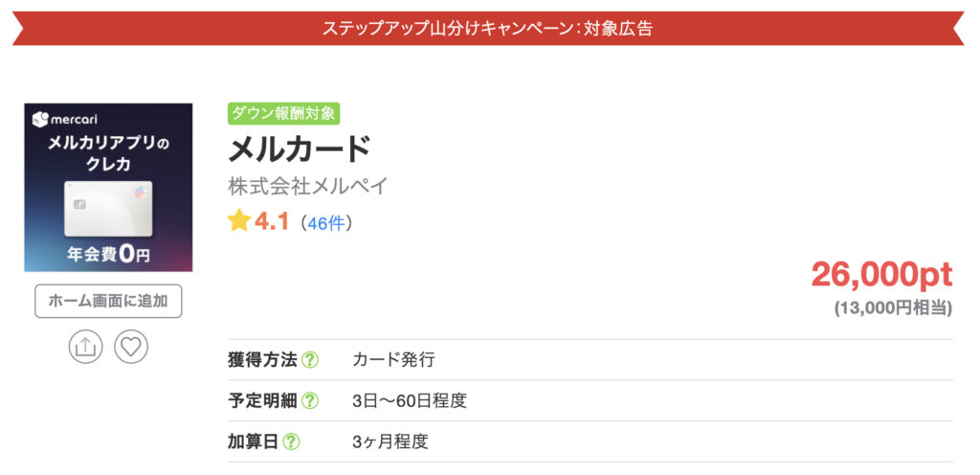This screenshot has width=980, height=475.
Task: Click the メルカード title heading
Action: pos(300,148)
